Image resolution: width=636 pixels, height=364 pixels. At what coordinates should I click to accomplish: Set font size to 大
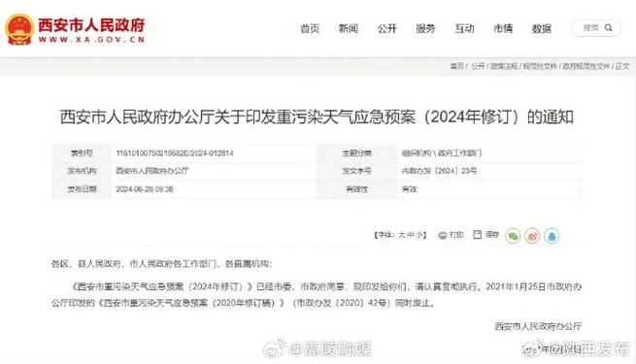402,235
